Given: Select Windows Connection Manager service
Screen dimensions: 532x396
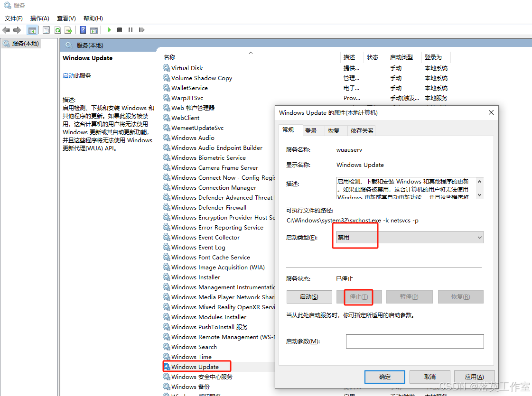Looking at the screenshot, I should point(214,187).
